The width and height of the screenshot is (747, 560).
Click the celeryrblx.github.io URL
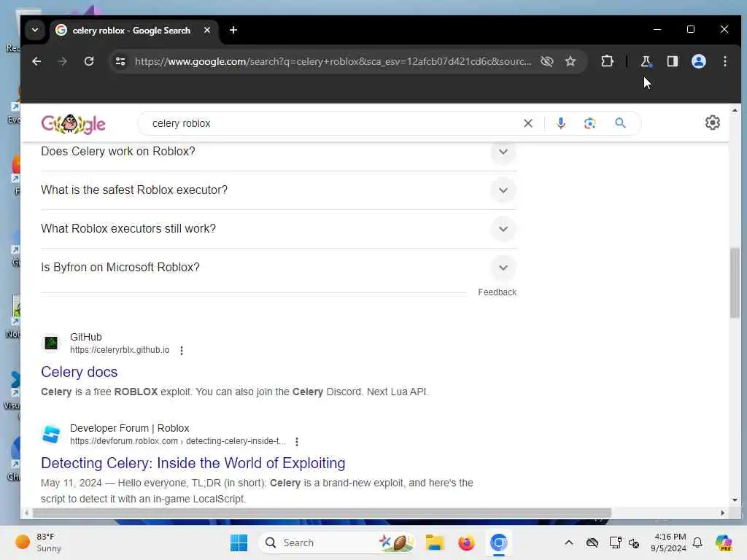120,350
